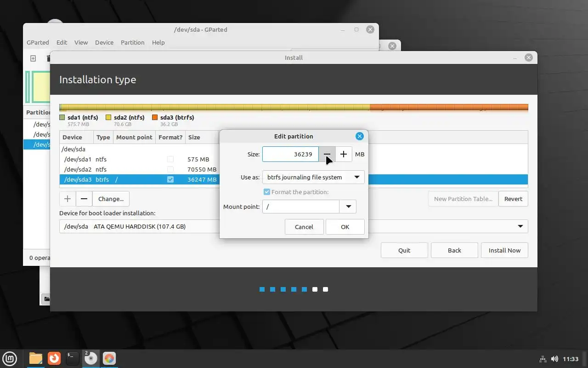This screenshot has width=588, height=368.
Task: Open the Mount point dropdown arrow
Action: click(x=348, y=207)
